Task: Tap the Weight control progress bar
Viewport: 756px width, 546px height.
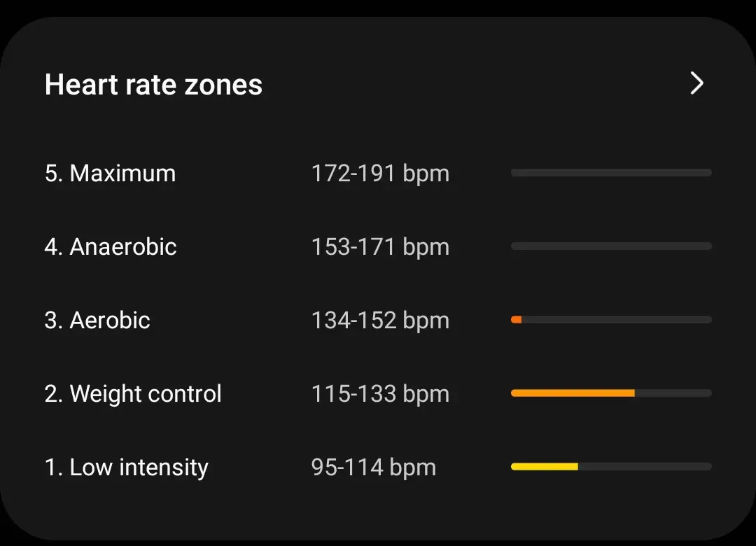Action: point(610,393)
